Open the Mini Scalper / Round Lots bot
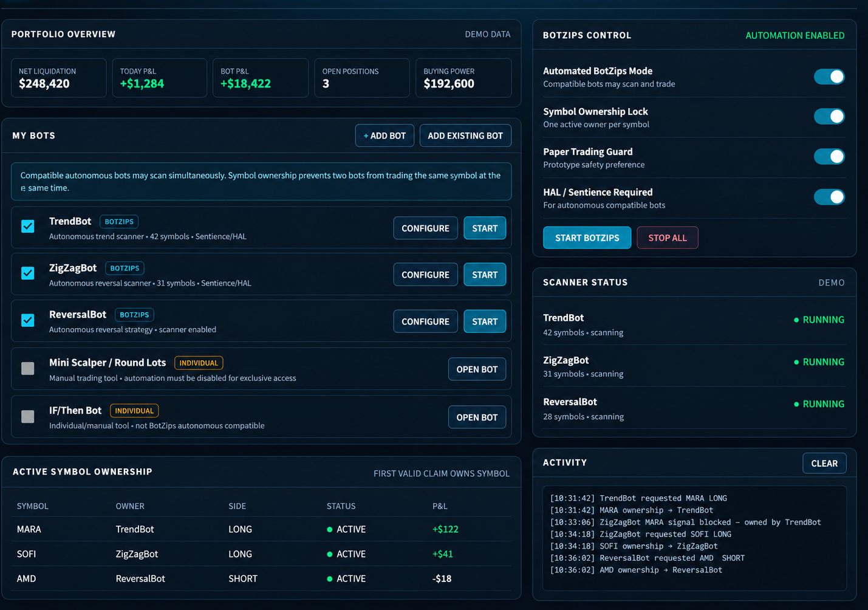The height and width of the screenshot is (610, 868). pyautogui.click(x=477, y=369)
